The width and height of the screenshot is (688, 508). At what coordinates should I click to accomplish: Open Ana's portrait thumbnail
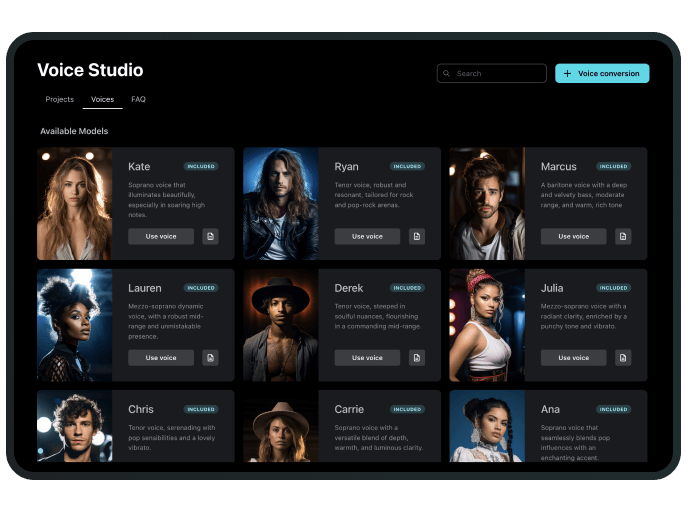[487, 426]
